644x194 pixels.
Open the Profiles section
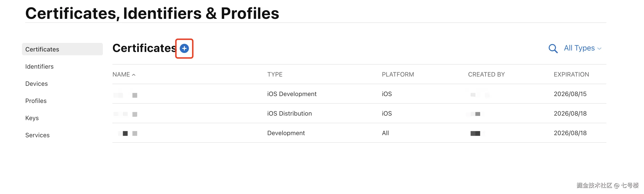coord(36,101)
